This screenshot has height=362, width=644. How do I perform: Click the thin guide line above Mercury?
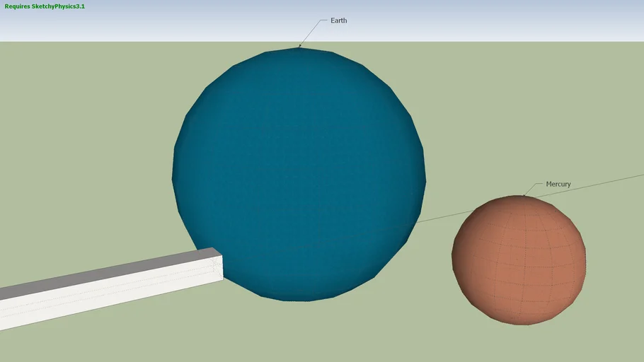coord(609,182)
